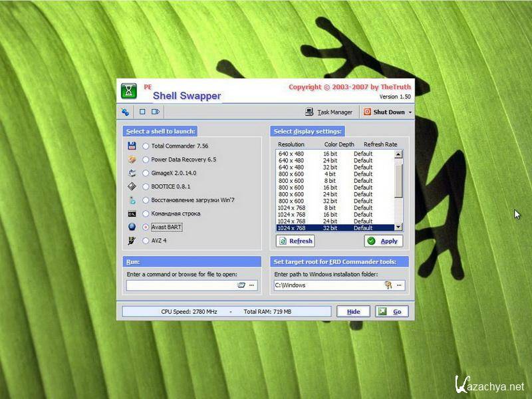Expand the Shut Down dropdown arrow
532x399 pixels.
[410, 112]
